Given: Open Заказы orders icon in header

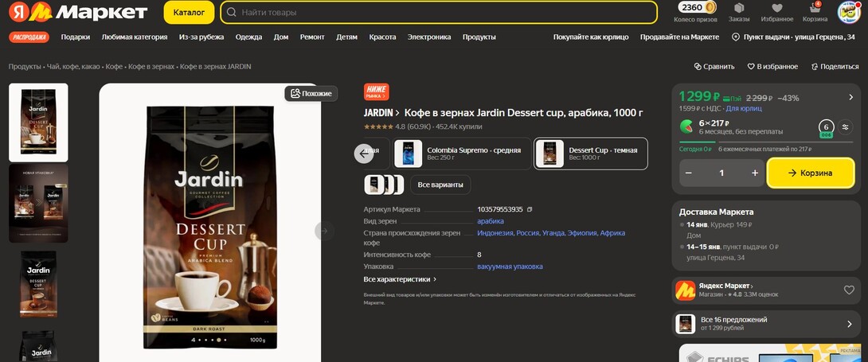Looking at the screenshot, I should coord(739,10).
